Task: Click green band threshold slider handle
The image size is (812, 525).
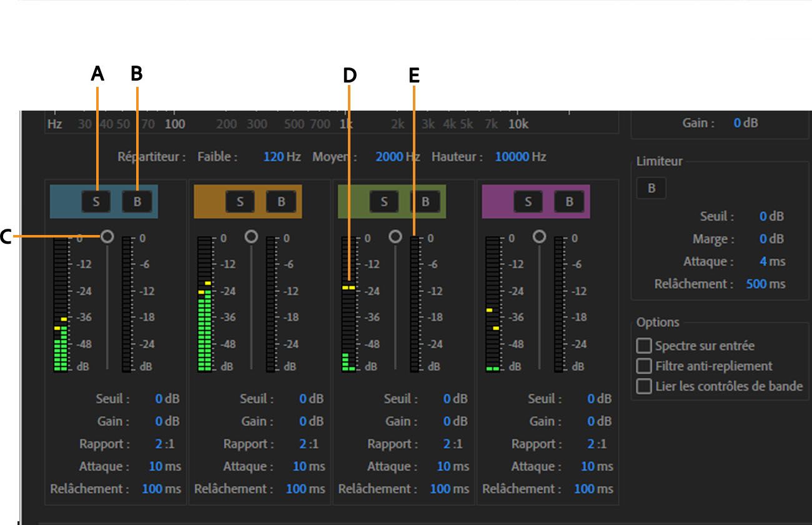Action: coord(395,236)
